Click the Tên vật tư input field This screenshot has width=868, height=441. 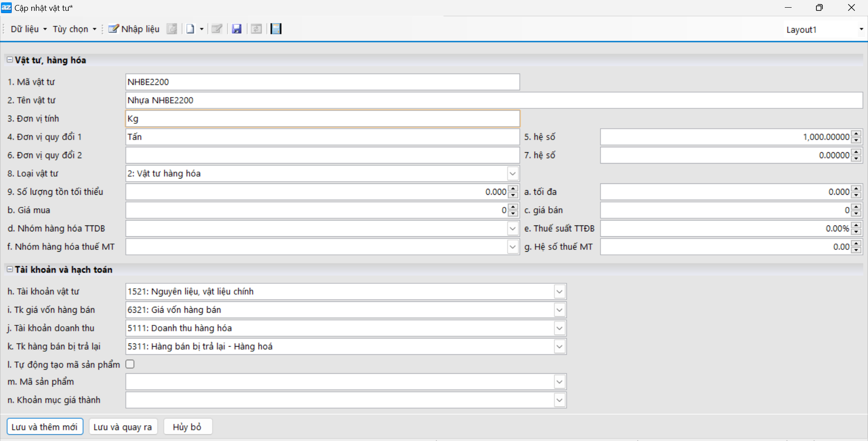pyautogui.click(x=494, y=100)
